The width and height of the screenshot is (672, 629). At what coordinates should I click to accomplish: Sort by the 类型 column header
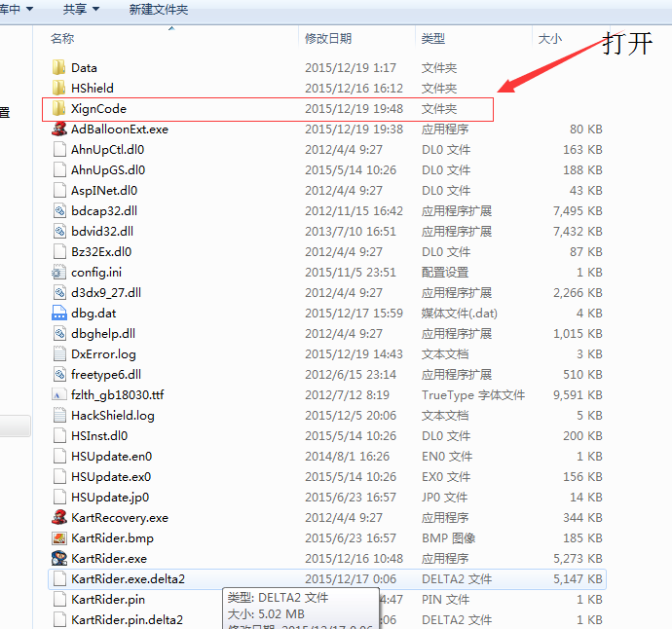432,38
